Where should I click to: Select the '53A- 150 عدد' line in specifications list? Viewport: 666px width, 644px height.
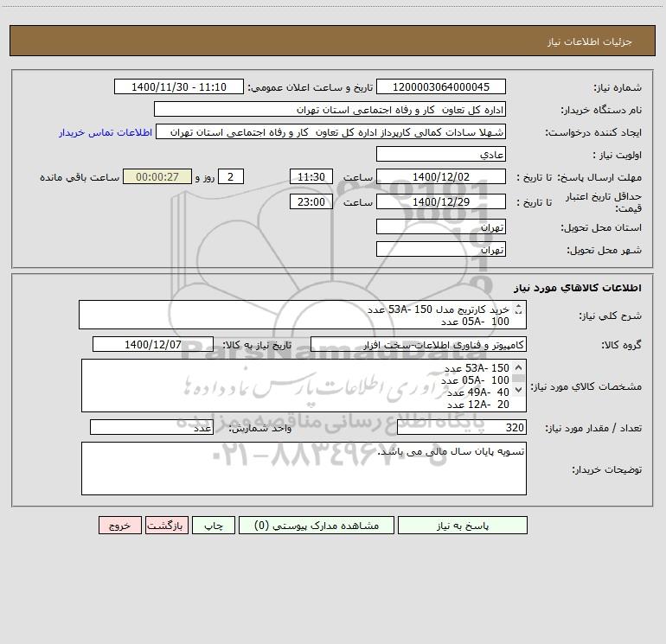coord(477,368)
